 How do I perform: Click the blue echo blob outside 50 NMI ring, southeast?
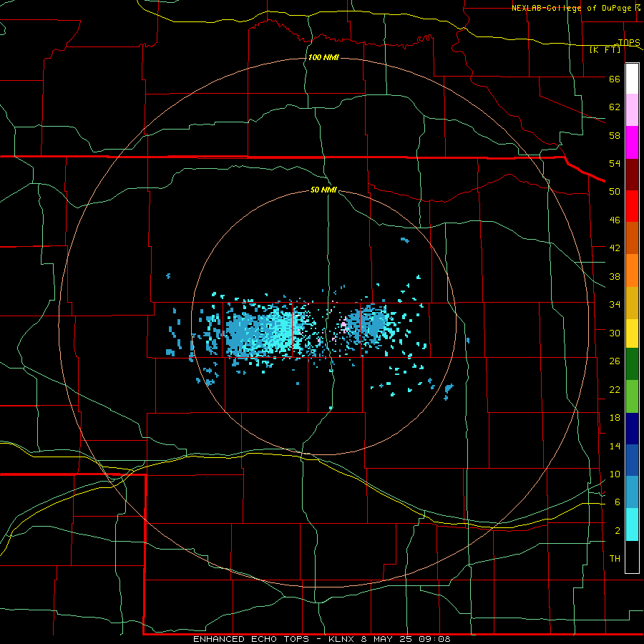449,389
